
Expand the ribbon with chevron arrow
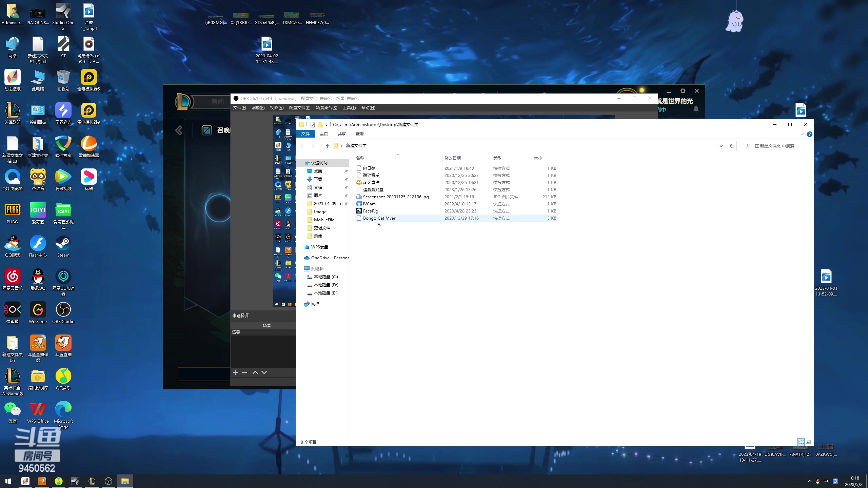[x=802, y=134]
